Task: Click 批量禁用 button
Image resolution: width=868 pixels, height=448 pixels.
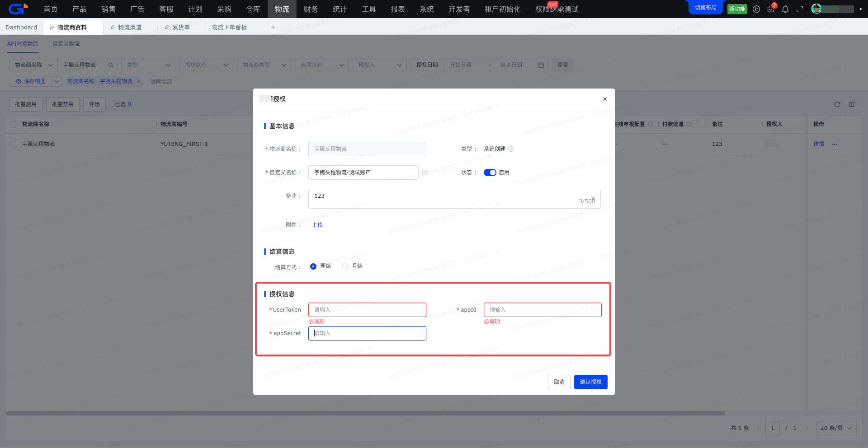Action: tap(63, 104)
